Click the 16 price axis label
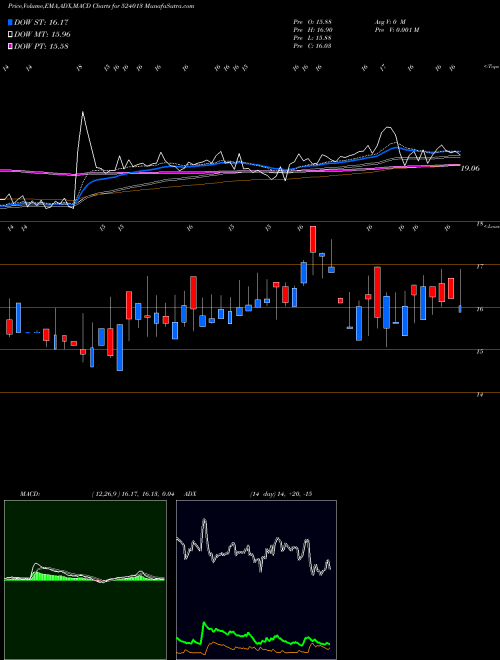The height and width of the screenshot is (660, 500). [x=479, y=309]
